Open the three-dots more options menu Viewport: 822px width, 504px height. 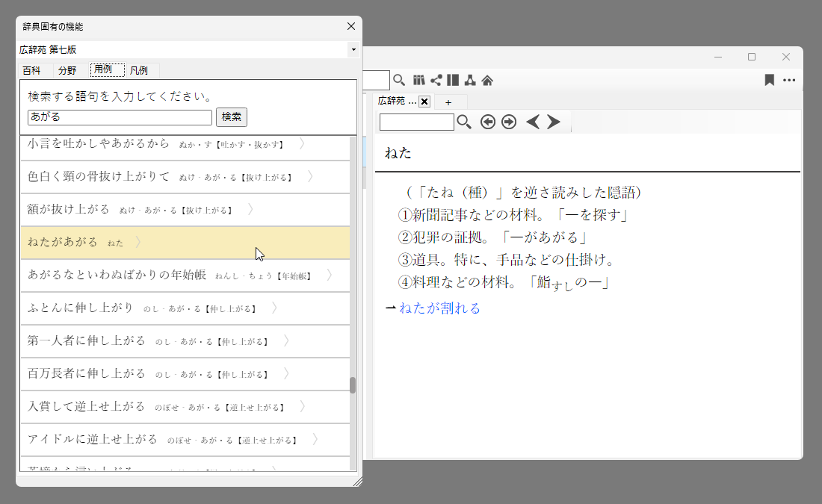[789, 80]
